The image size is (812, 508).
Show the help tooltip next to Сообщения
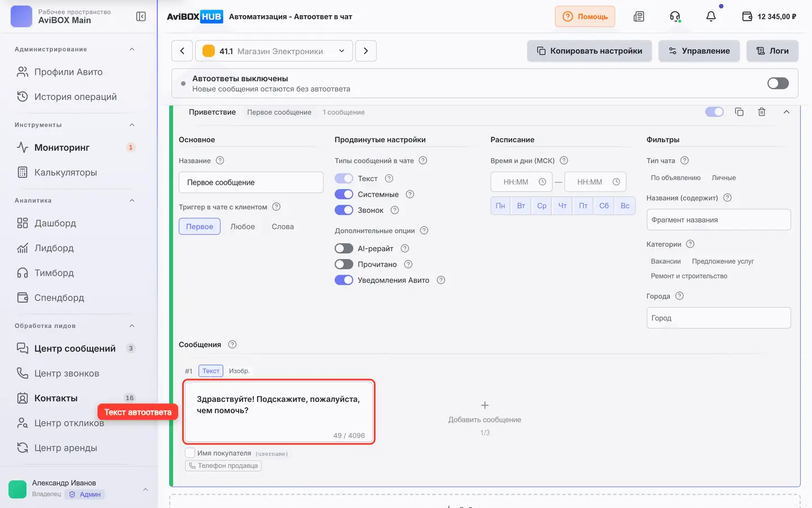(x=232, y=344)
